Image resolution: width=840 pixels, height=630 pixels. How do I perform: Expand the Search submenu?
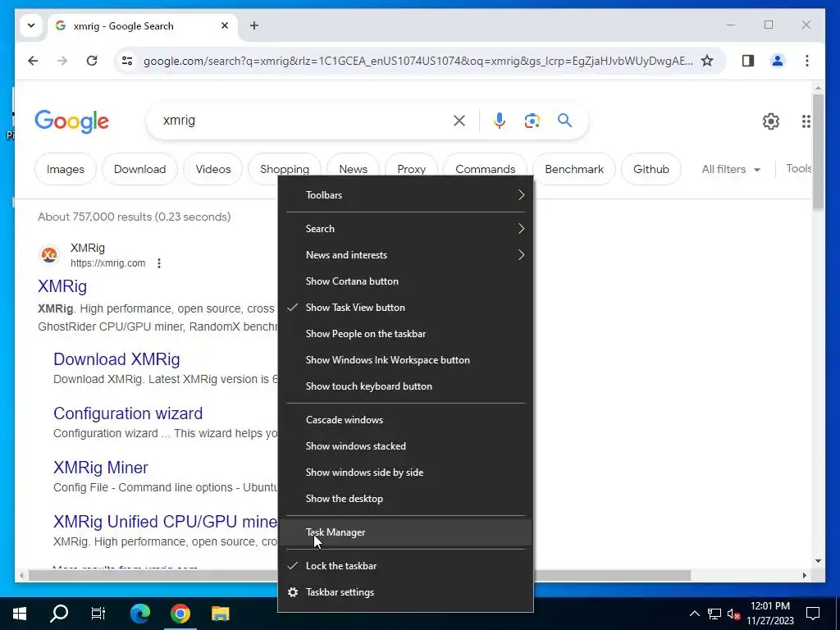pyautogui.click(x=405, y=229)
